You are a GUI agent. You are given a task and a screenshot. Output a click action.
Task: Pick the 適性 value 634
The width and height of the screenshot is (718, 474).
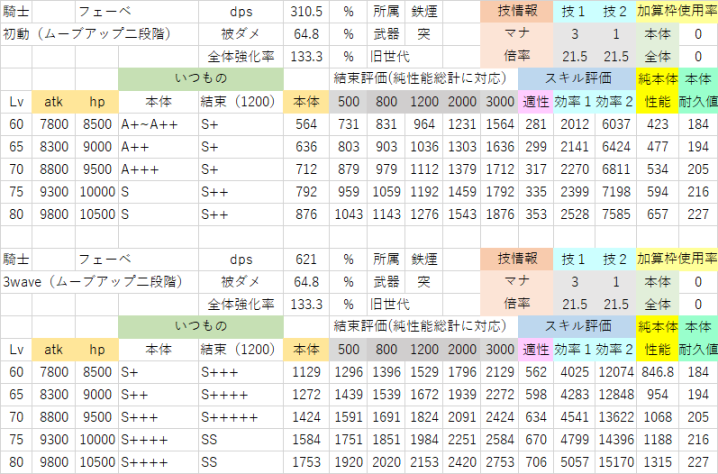click(x=536, y=417)
